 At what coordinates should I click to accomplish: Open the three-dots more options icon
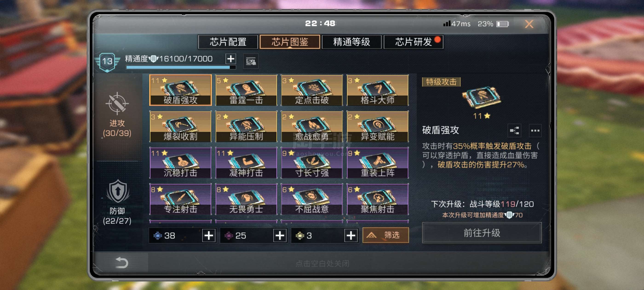pyautogui.click(x=535, y=130)
